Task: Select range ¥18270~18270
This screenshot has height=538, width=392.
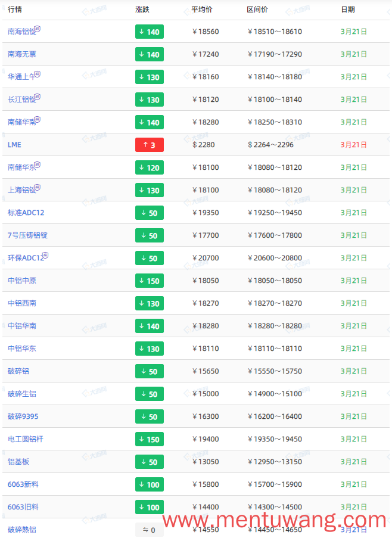Action: click(275, 303)
